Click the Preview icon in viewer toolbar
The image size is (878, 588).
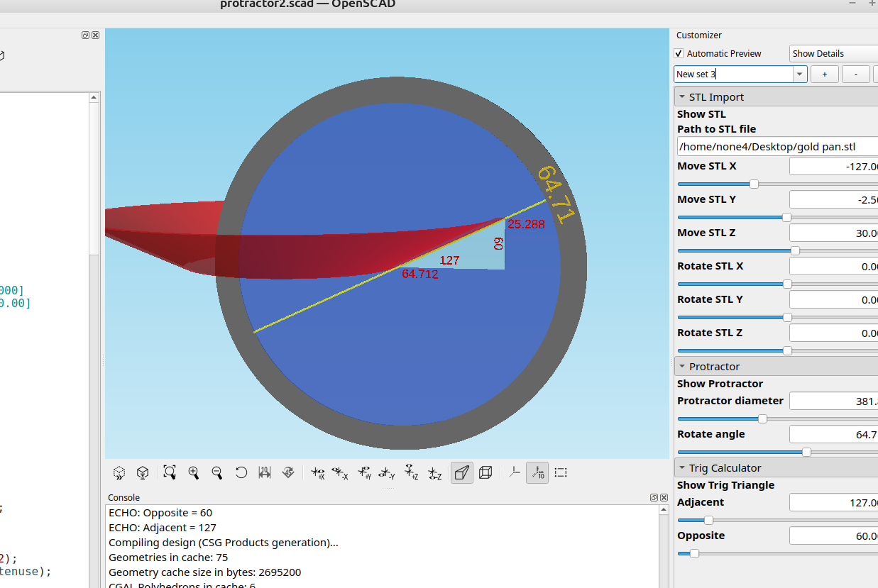[x=119, y=472]
